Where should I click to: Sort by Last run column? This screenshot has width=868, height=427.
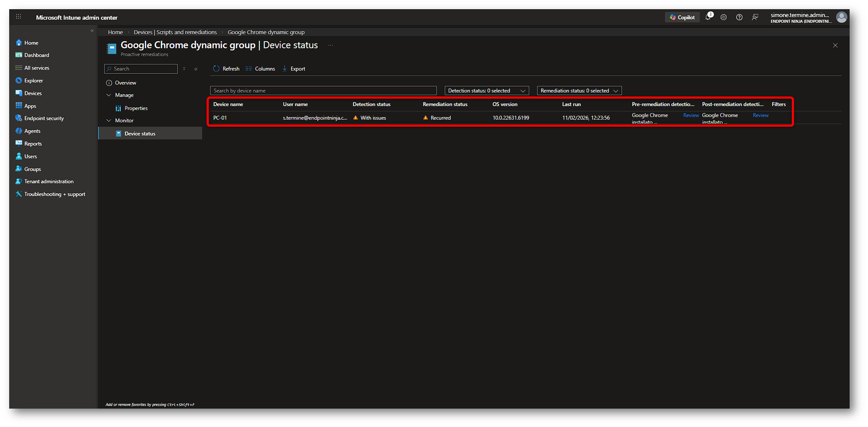(x=571, y=104)
